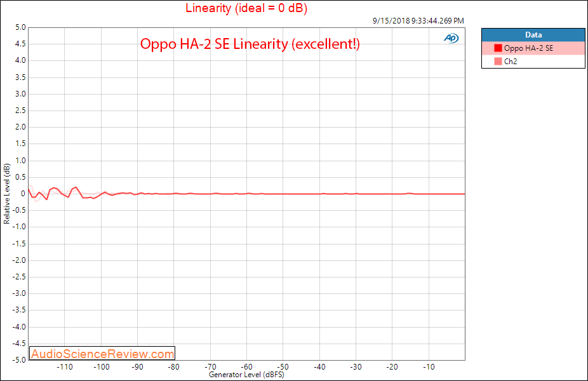Click the negative "-4.0" y-axis tick label
The image size is (588, 381).
[19, 326]
